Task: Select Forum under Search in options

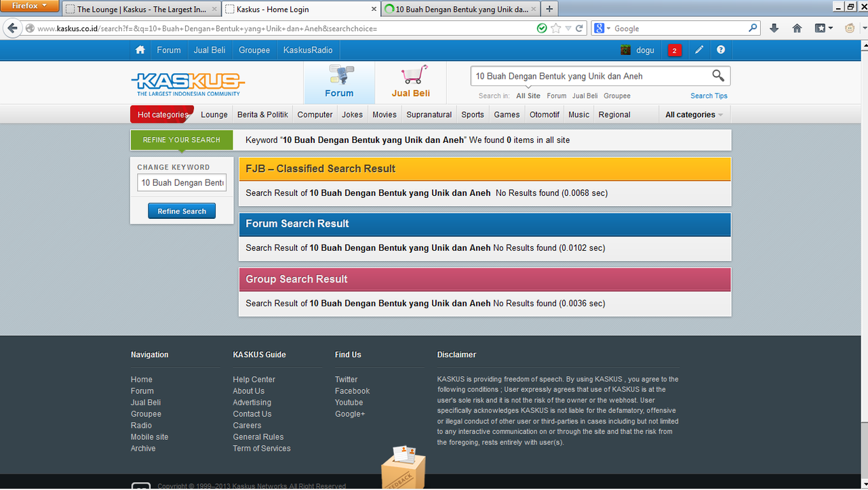Action: [x=557, y=96]
